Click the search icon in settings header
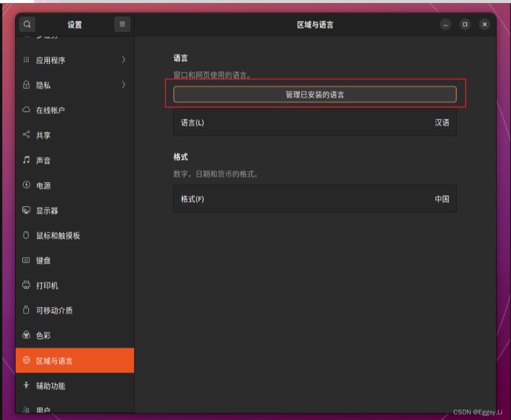 (x=27, y=25)
